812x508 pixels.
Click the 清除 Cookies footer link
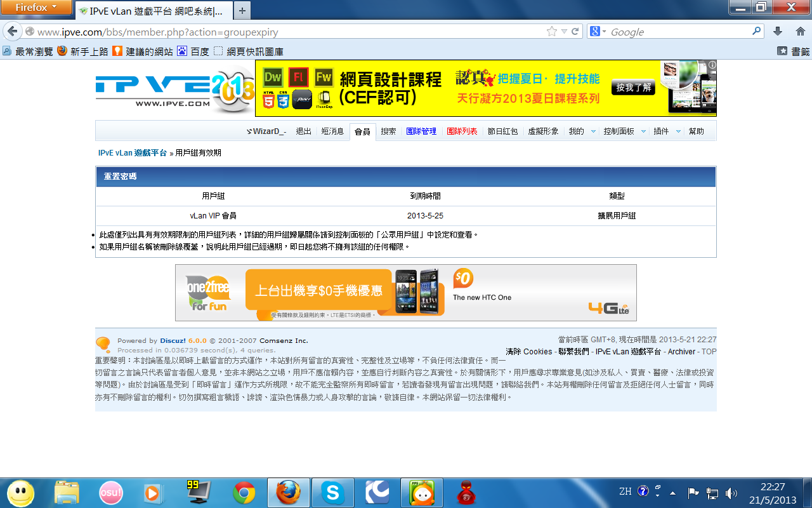click(x=529, y=352)
